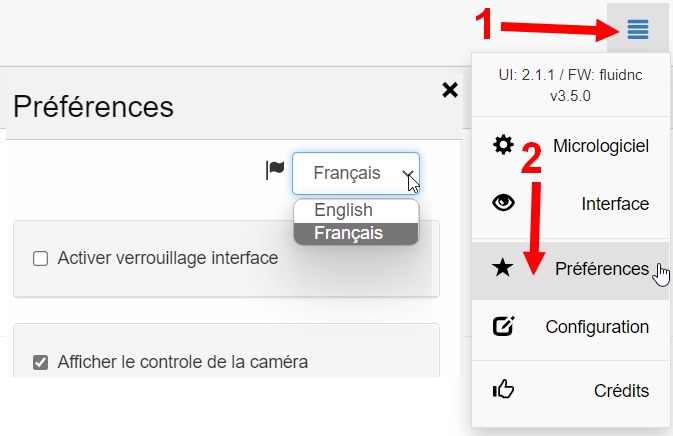The height and width of the screenshot is (436, 673).
Task: Open the Configuration menu entry
Action: [570, 327]
